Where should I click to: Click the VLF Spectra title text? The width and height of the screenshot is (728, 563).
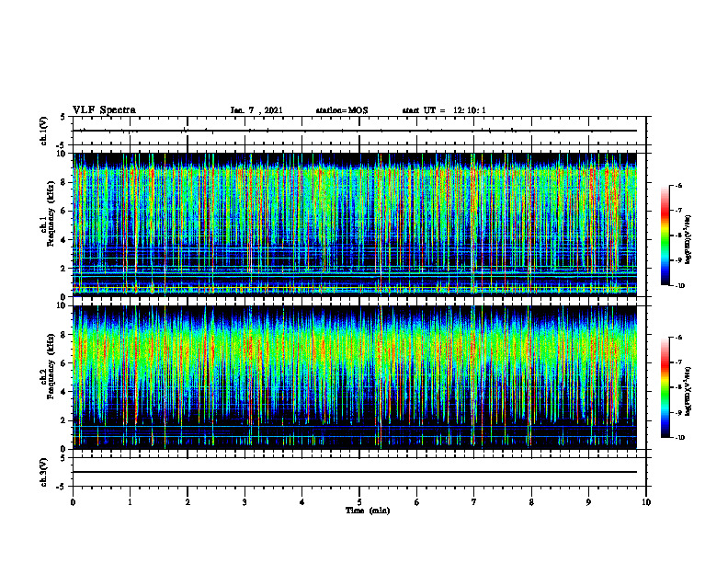104,110
